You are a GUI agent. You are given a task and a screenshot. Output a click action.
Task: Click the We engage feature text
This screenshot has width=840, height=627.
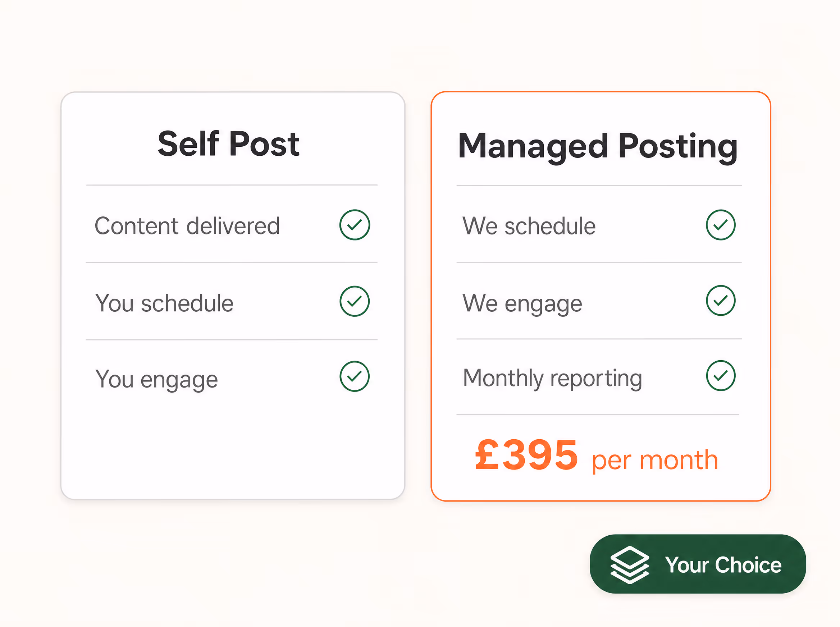pyautogui.click(x=522, y=304)
